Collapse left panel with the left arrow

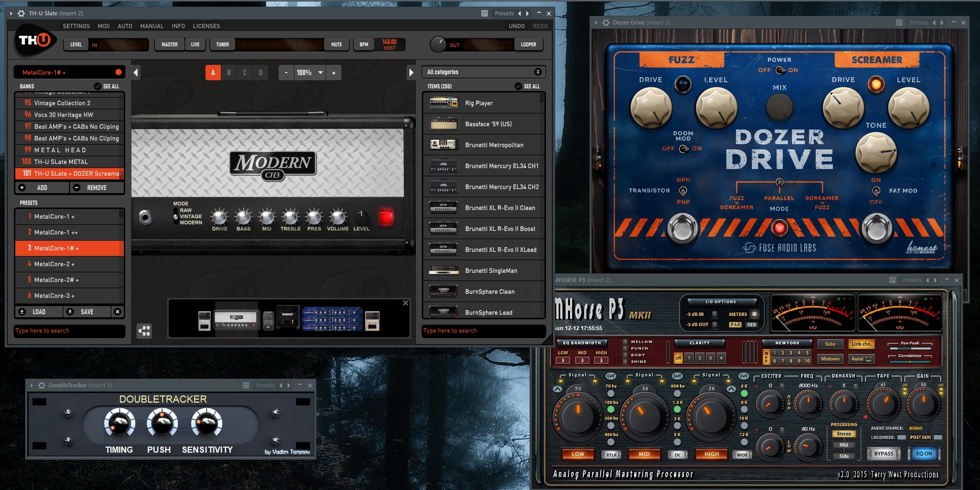[x=135, y=73]
